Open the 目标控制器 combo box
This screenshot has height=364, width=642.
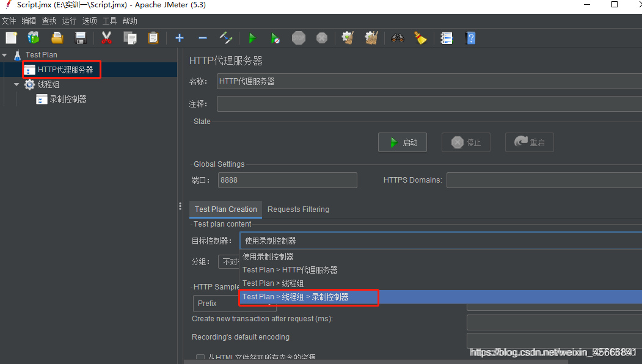440,241
